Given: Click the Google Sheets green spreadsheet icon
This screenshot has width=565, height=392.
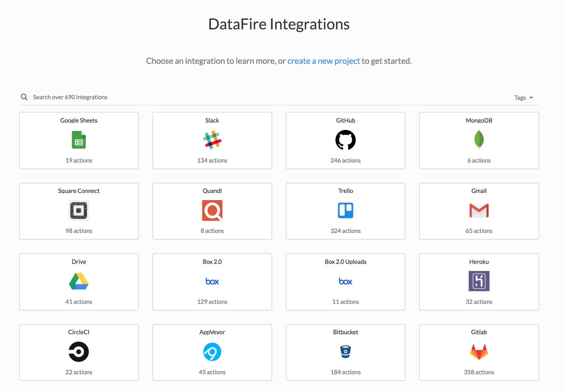Looking at the screenshot, I should coord(79,140).
